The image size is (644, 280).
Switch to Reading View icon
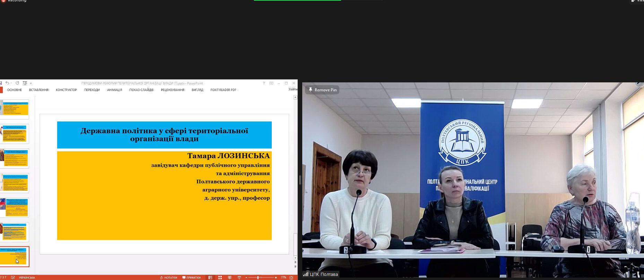pos(229,278)
